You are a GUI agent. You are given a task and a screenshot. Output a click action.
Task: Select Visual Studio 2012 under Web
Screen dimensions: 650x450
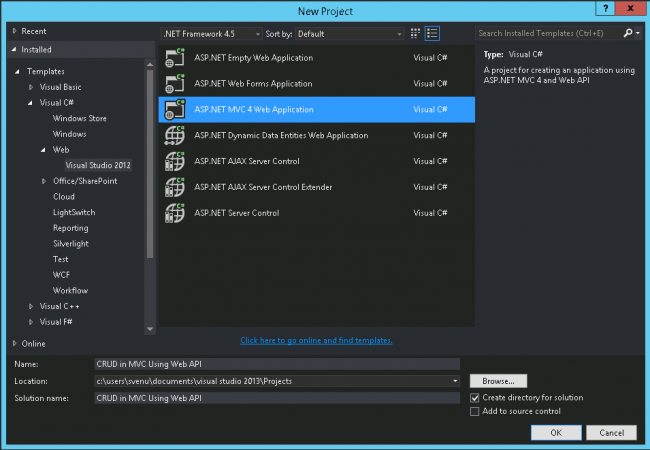(x=98, y=165)
